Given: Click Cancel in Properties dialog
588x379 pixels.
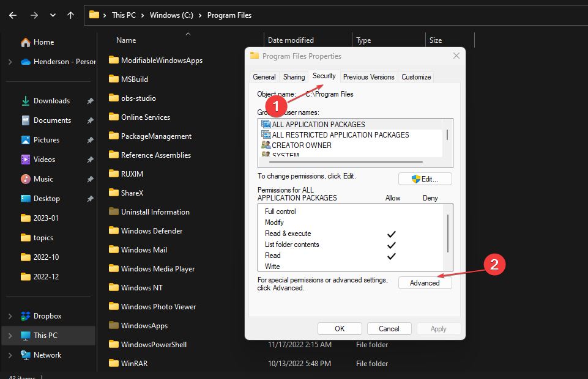Looking at the screenshot, I should [x=389, y=328].
